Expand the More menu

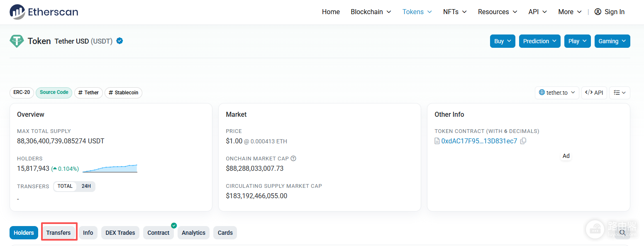tap(570, 12)
